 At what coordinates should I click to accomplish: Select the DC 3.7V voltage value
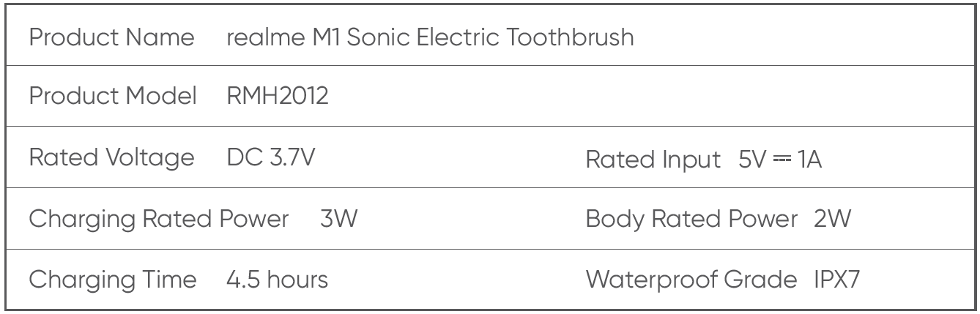coord(271,157)
